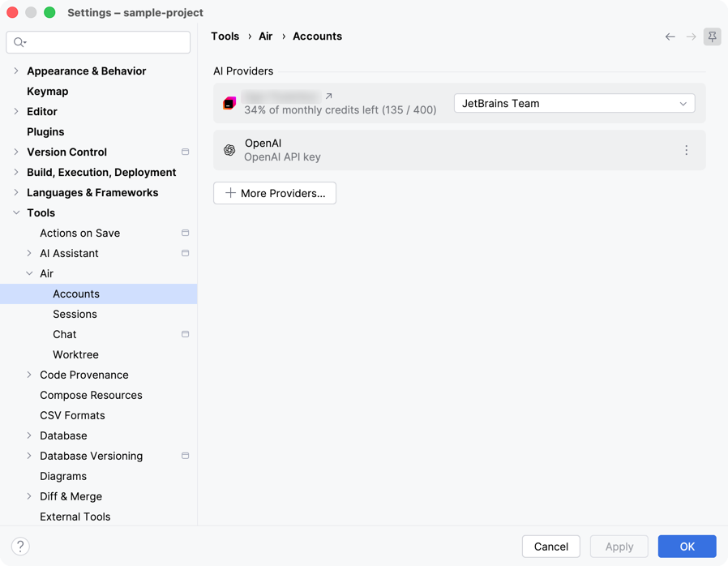Open External Tools settings
The height and width of the screenshot is (566, 728).
[75, 517]
